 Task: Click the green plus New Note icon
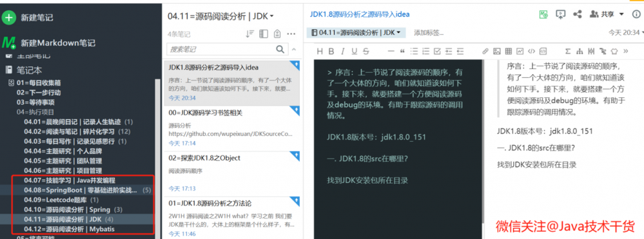(8, 17)
